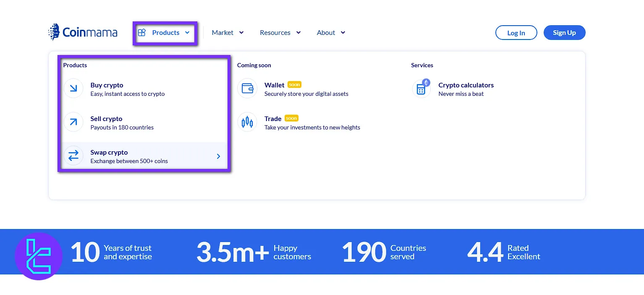Click the 'Services' column heading
Screen dimensions: 644x295
422,65
